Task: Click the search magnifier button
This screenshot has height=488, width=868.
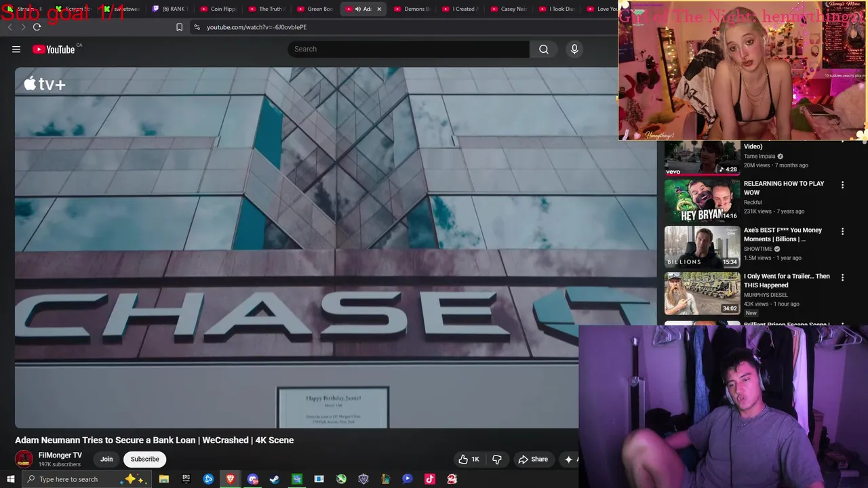Action: coord(544,49)
